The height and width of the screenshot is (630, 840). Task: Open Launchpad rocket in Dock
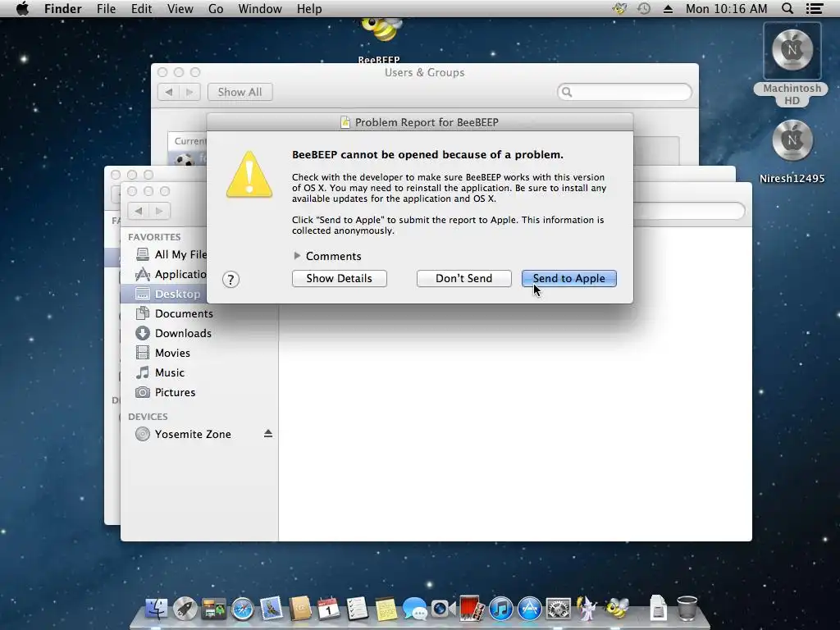pyautogui.click(x=185, y=609)
